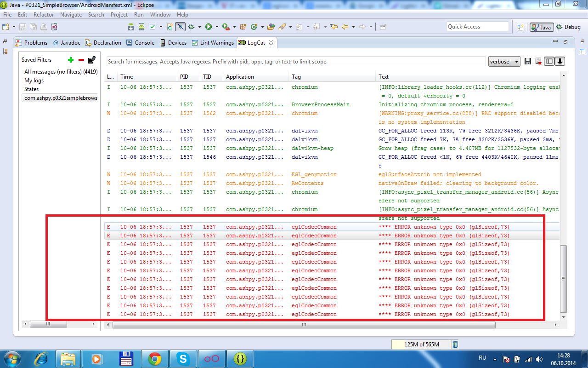Select 'All messages (no filters)' filter
This screenshot has width=588, height=368.
pos(61,72)
